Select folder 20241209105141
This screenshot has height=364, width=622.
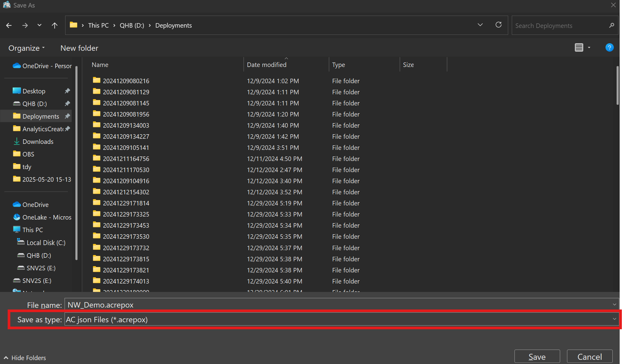click(x=126, y=147)
